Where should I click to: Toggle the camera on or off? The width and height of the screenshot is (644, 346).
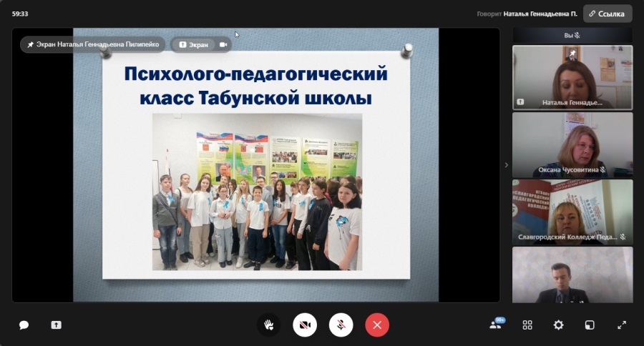(305, 325)
